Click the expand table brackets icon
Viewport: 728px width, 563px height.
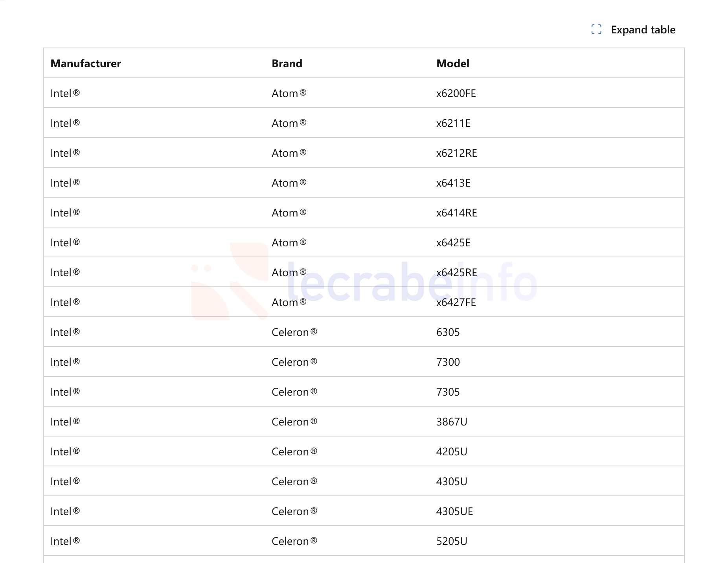tap(596, 29)
